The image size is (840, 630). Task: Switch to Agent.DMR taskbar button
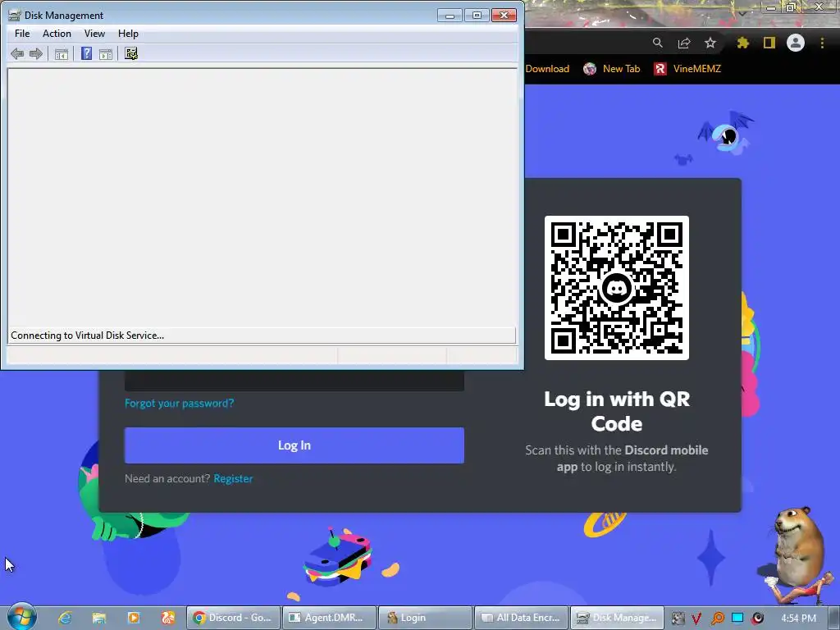(329, 618)
